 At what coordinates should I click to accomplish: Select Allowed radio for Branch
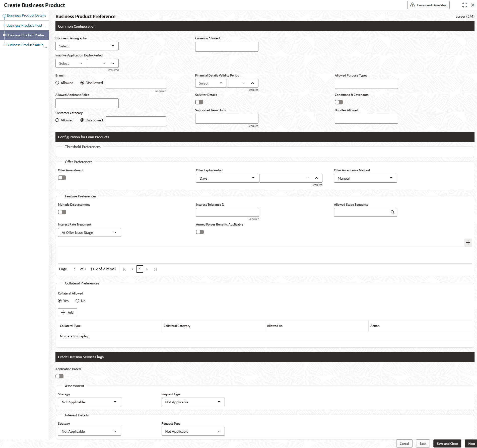point(57,83)
